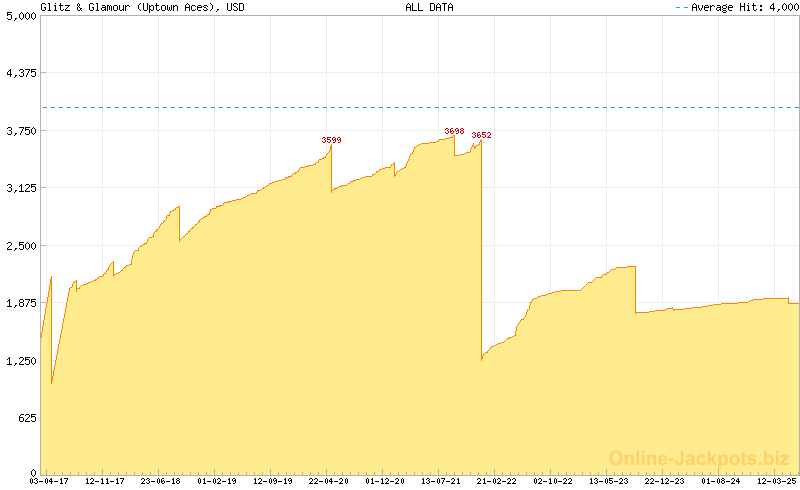The height and width of the screenshot is (490, 800).
Task: Select the 3,750 y-axis value label
Action: tap(20, 131)
